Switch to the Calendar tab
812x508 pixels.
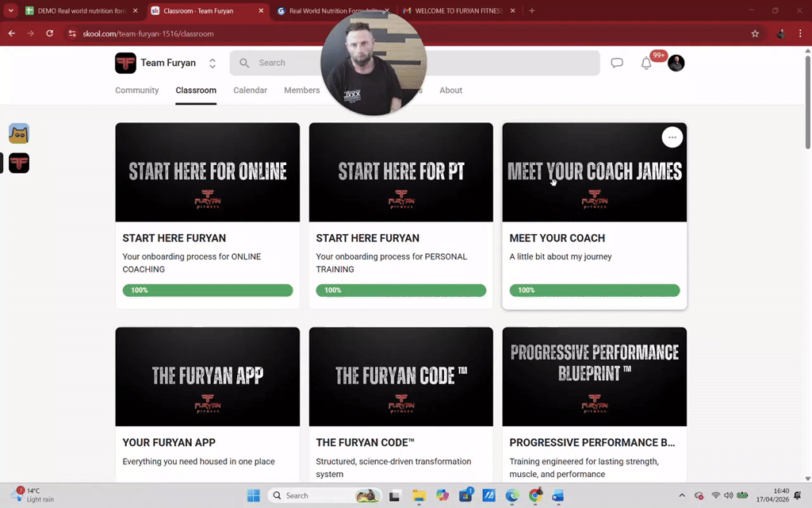click(250, 90)
